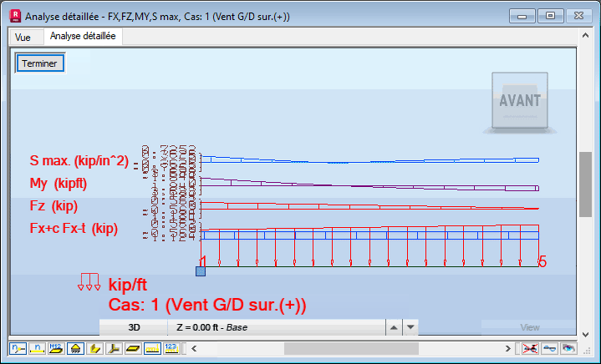This screenshot has width=601, height=364.
Task: Minimize the Analyse détaillée window
Action: (522, 16)
